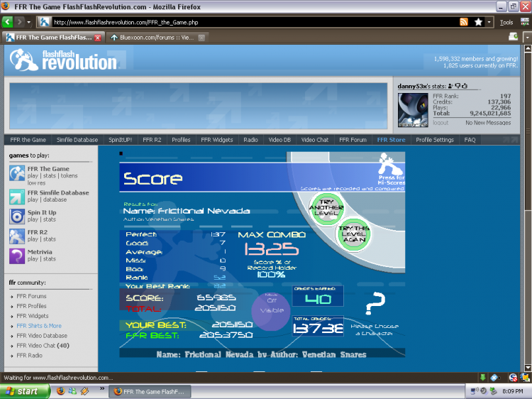Click Metrivia question mark icon
The image size is (532, 399).
tap(17, 256)
